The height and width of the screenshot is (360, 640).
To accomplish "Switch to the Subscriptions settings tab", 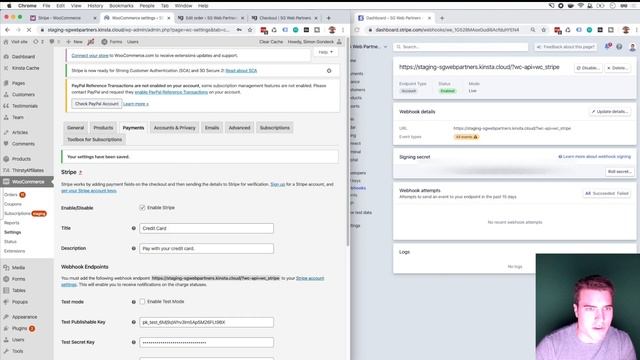I will tap(275, 128).
